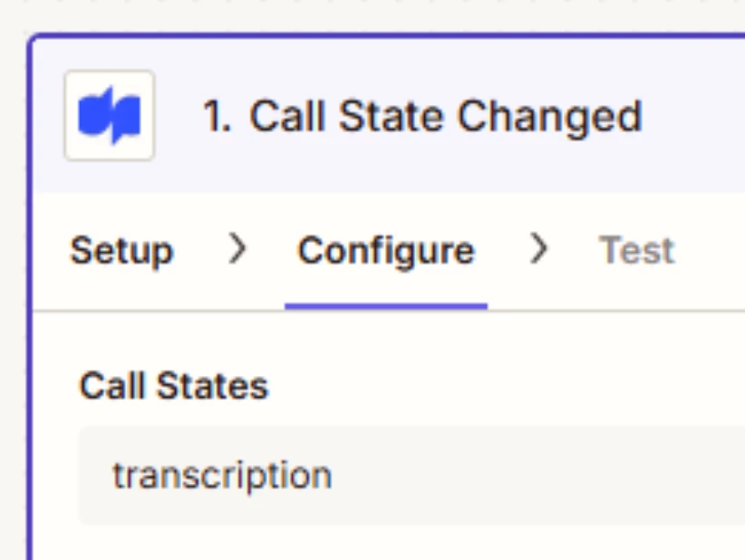Click the word Changed in the title
Screen dimensions: 745x560
(550, 116)
